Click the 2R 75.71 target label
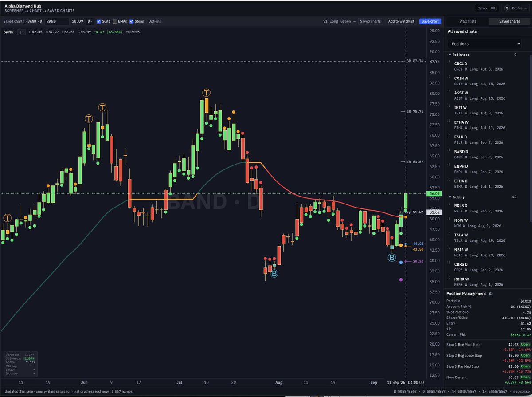The height and width of the screenshot is (397, 532). 415,112
